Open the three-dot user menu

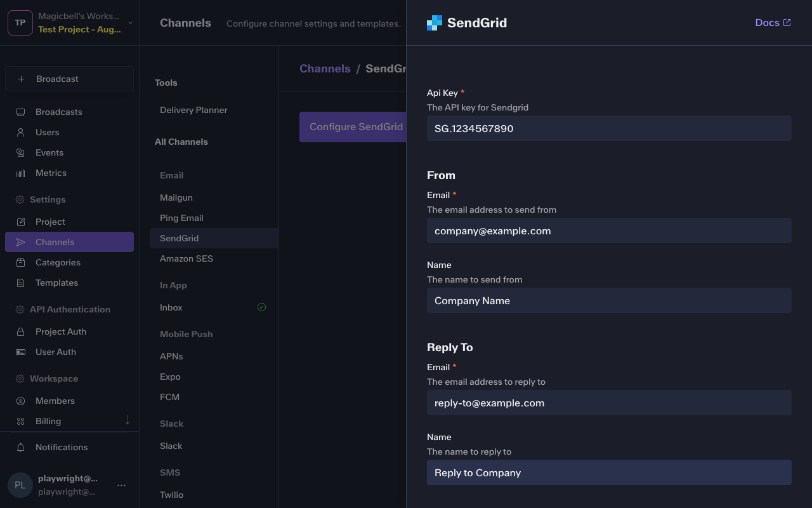coord(122,485)
